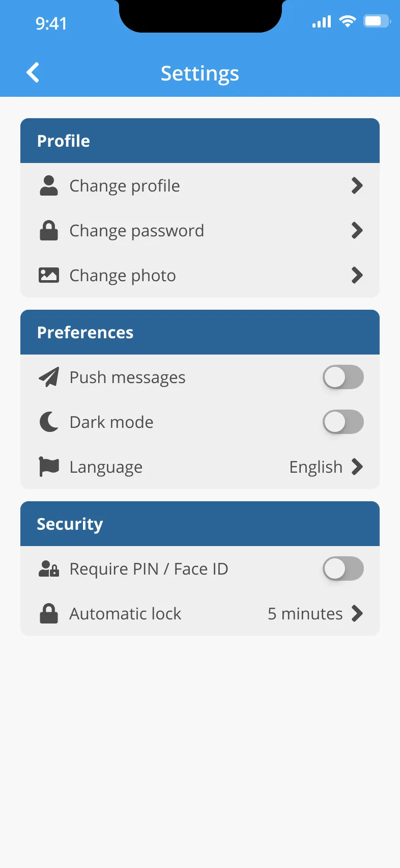Image resolution: width=400 pixels, height=868 pixels.
Task: Toggle Require PIN / Face ID on
Action: [x=344, y=569]
